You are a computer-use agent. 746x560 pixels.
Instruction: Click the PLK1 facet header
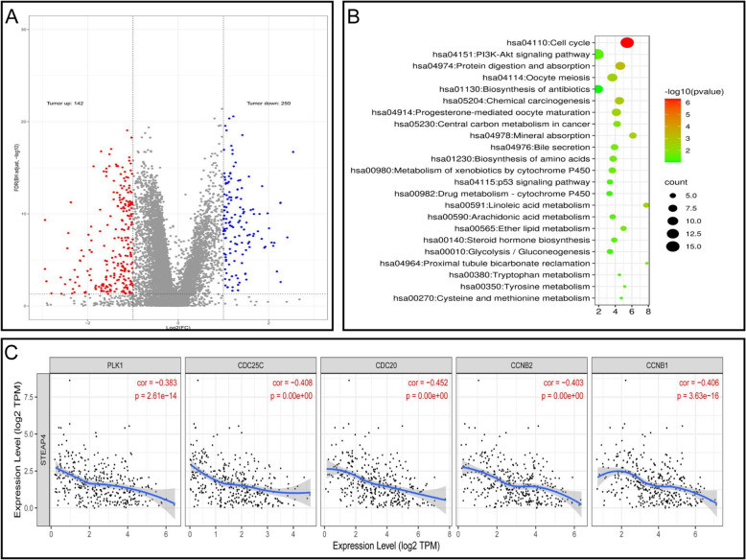(115, 365)
